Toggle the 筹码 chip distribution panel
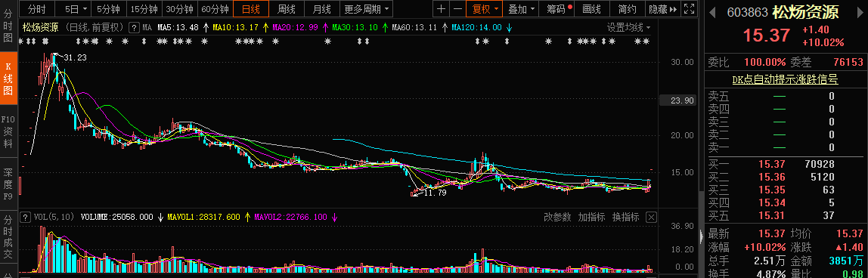868x278 pixels. pos(559,9)
